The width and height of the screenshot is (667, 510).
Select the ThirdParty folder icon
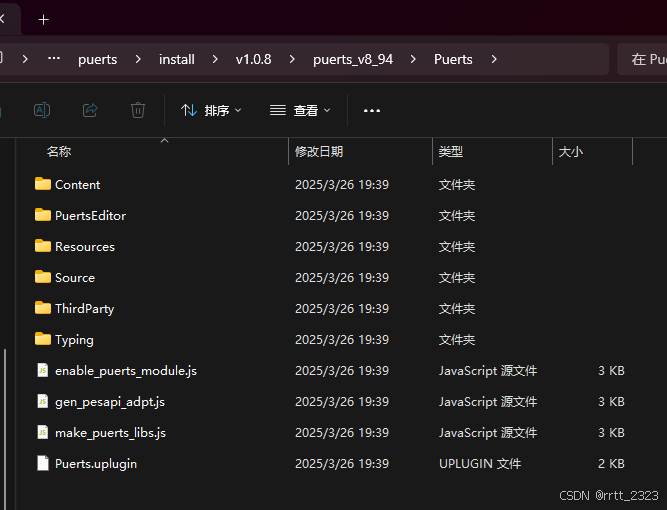[x=43, y=308]
